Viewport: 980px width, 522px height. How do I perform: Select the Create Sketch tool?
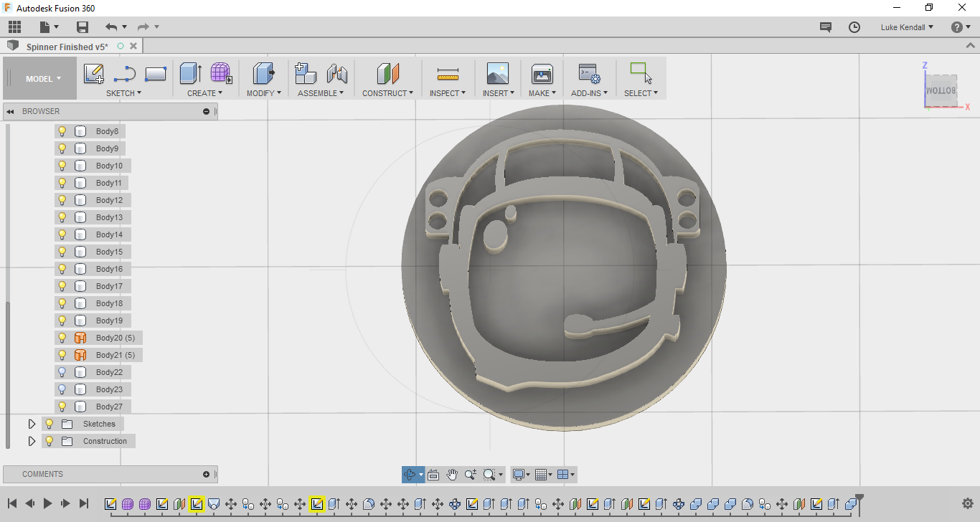[94, 73]
